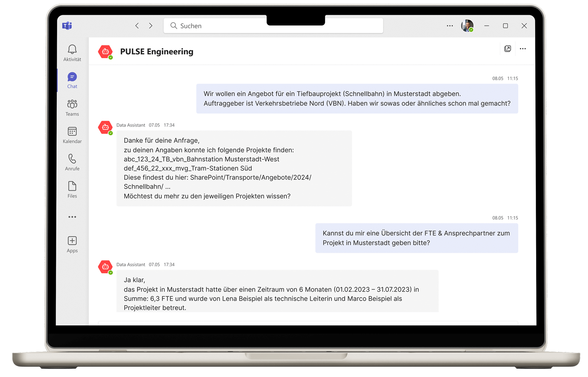Click the Microsoft Teams logo
The height and width of the screenshot is (377, 588).
click(x=67, y=26)
